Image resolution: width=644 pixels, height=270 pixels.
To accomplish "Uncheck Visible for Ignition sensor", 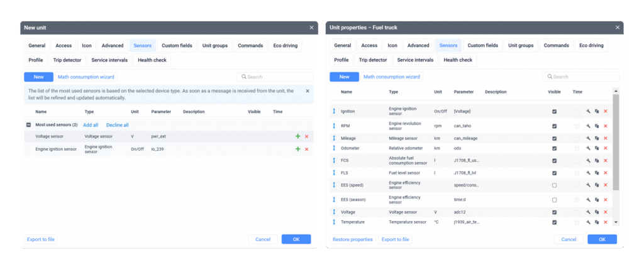I will click(554, 111).
